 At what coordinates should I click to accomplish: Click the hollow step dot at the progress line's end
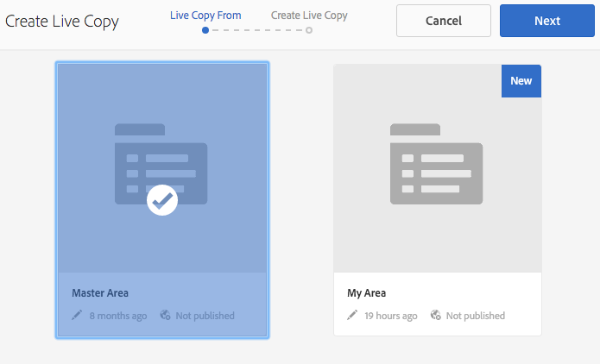[x=309, y=30]
